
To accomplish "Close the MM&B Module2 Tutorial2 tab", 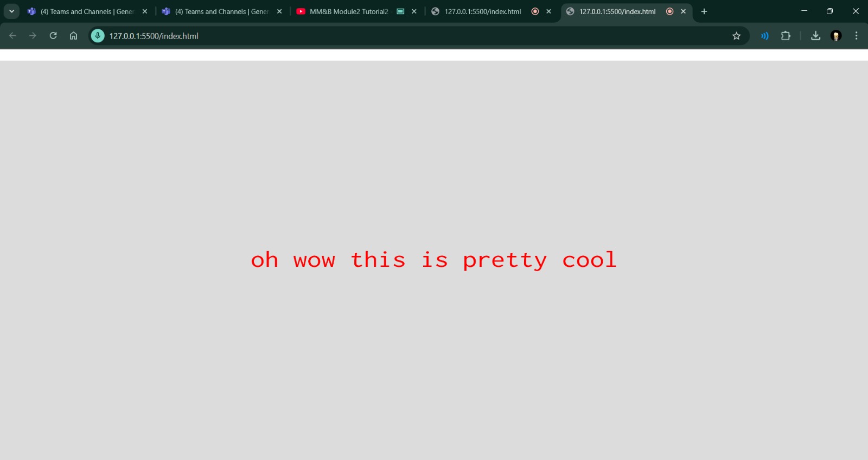I will pyautogui.click(x=414, y=11).
